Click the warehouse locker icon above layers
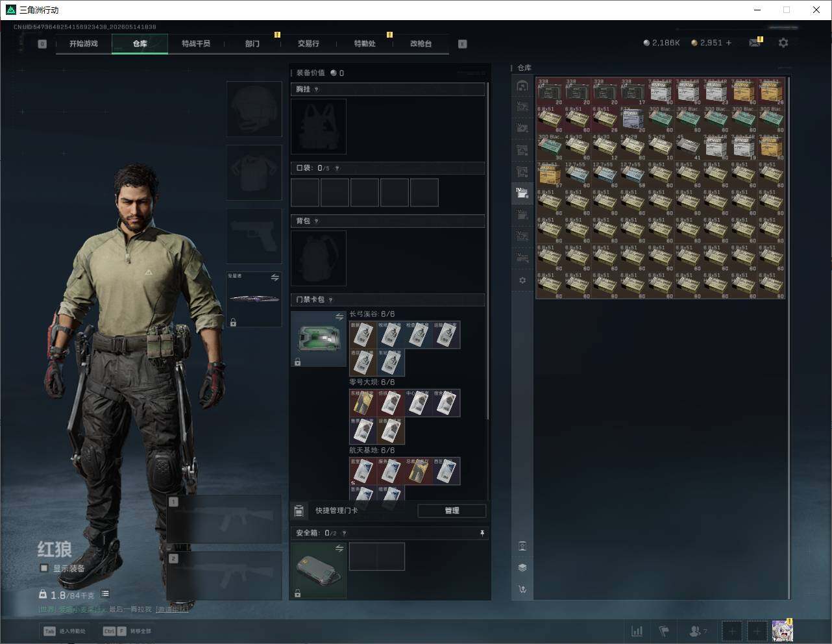 point(522,546)
